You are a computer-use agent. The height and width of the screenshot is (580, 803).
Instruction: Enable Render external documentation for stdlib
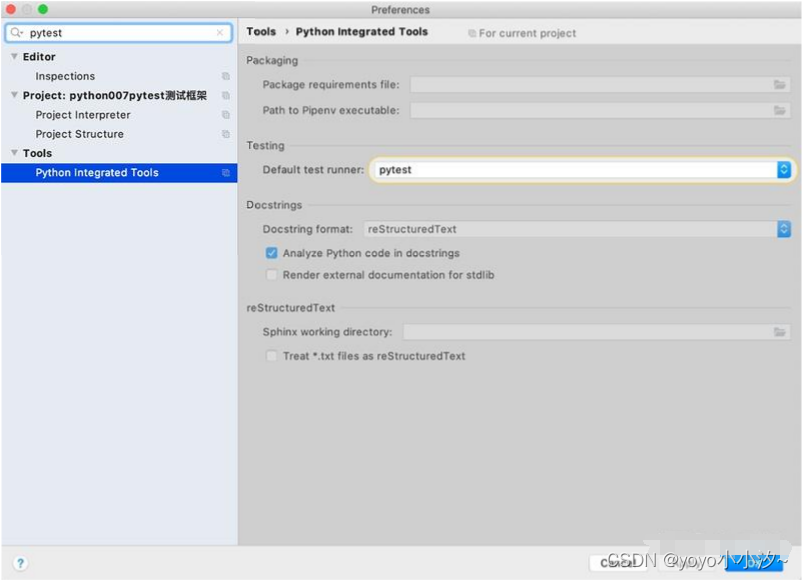click(271, 275)
